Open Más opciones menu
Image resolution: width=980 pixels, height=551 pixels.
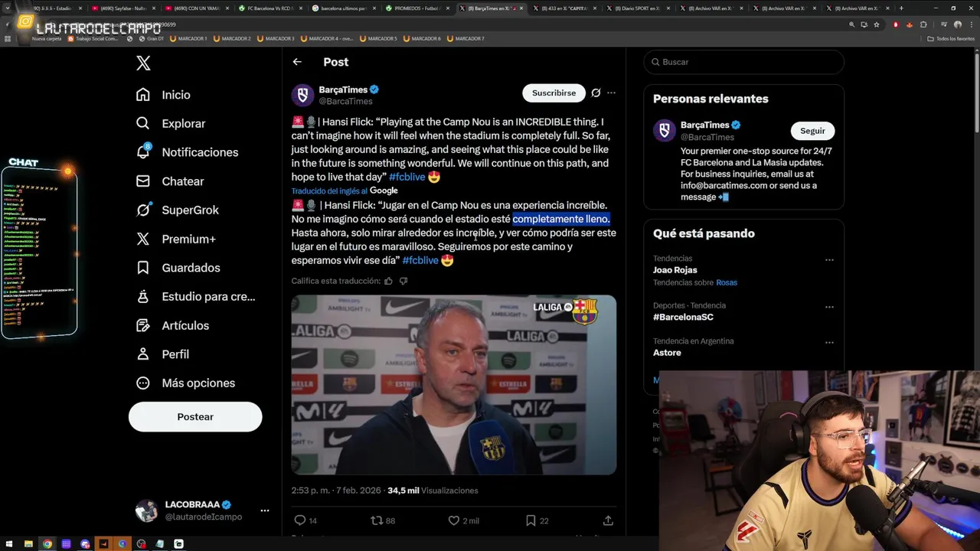tap(185, 383)
